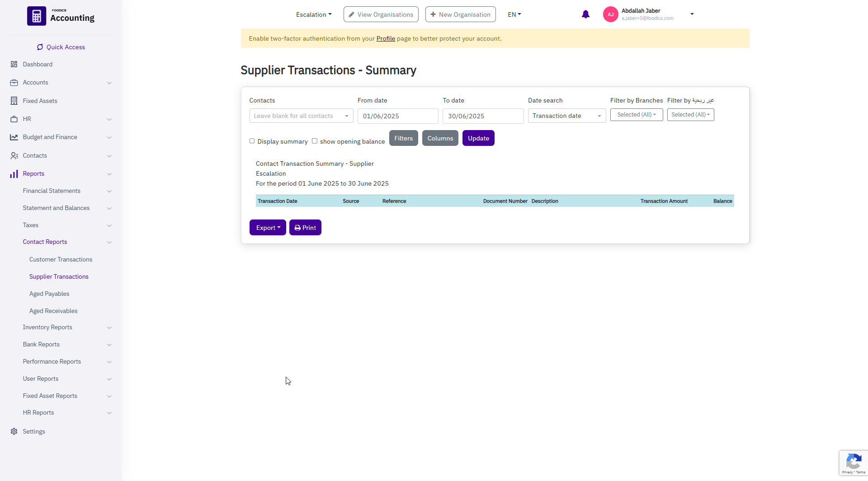The width and height of the screenshot is (868, 481).
Task: Click the Reports bar chart icon
Action: pos(14,174)
